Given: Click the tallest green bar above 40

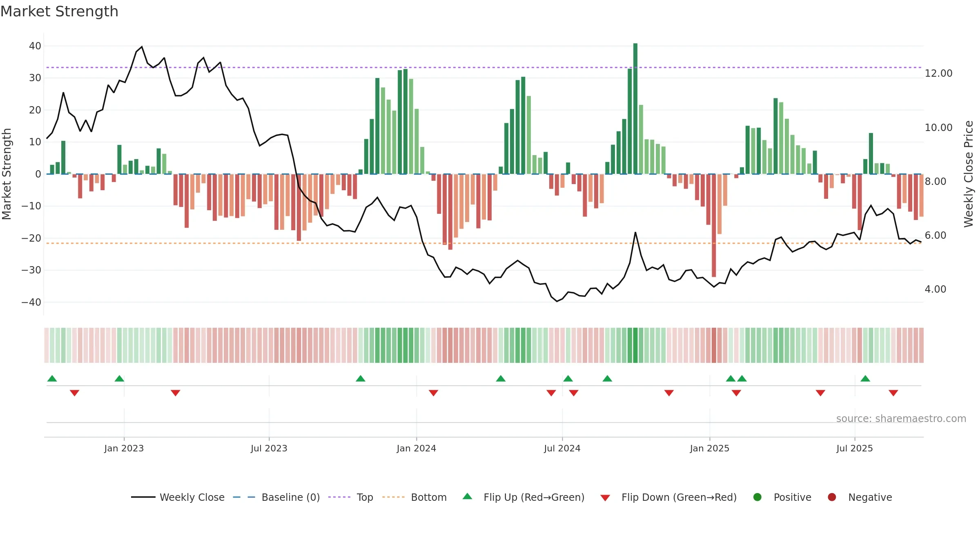Looking at the screenshot, I should click(635, 109).
